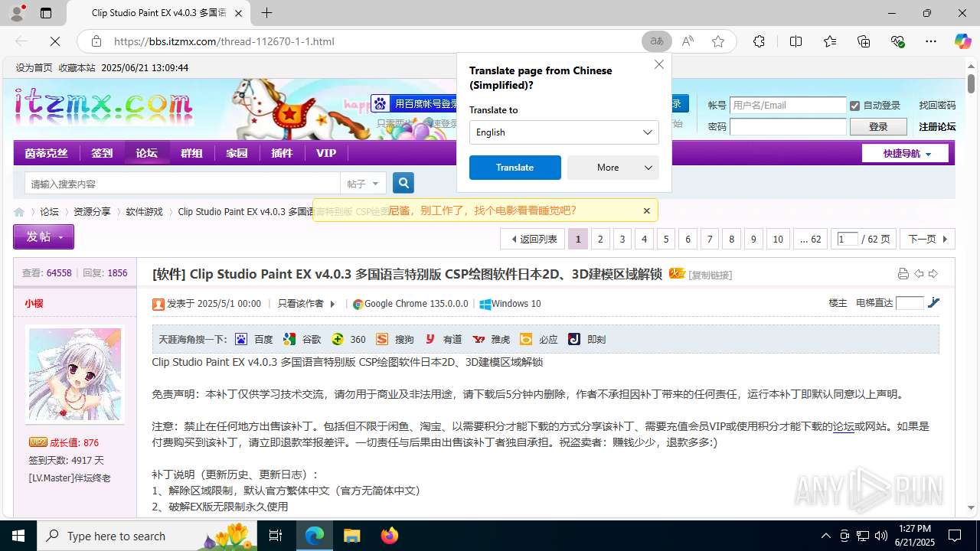Open the 软件游戏 breadcrumb link
This screenshot has height=551, width=980.
coord(145,212)
